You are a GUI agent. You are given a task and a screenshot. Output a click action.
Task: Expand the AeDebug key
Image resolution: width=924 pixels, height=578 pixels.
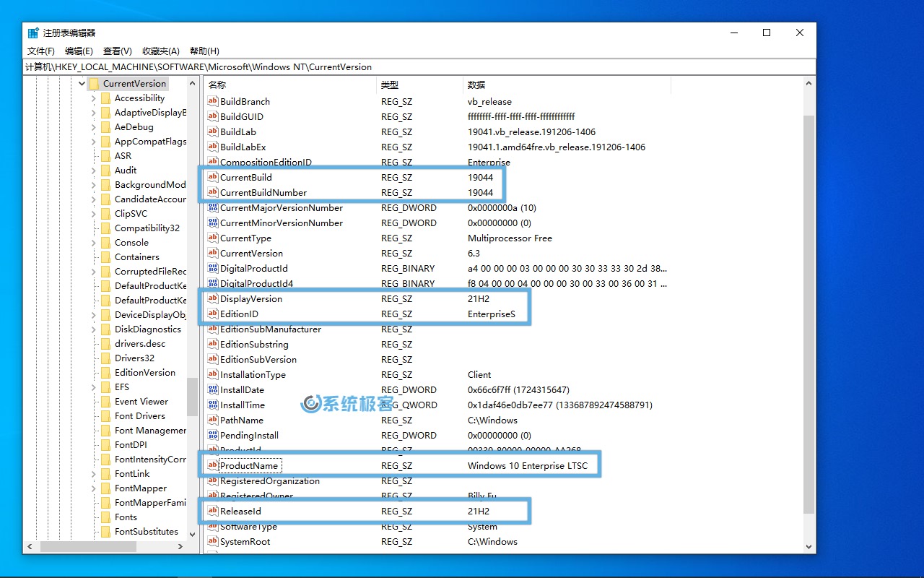tap(94, 127)
